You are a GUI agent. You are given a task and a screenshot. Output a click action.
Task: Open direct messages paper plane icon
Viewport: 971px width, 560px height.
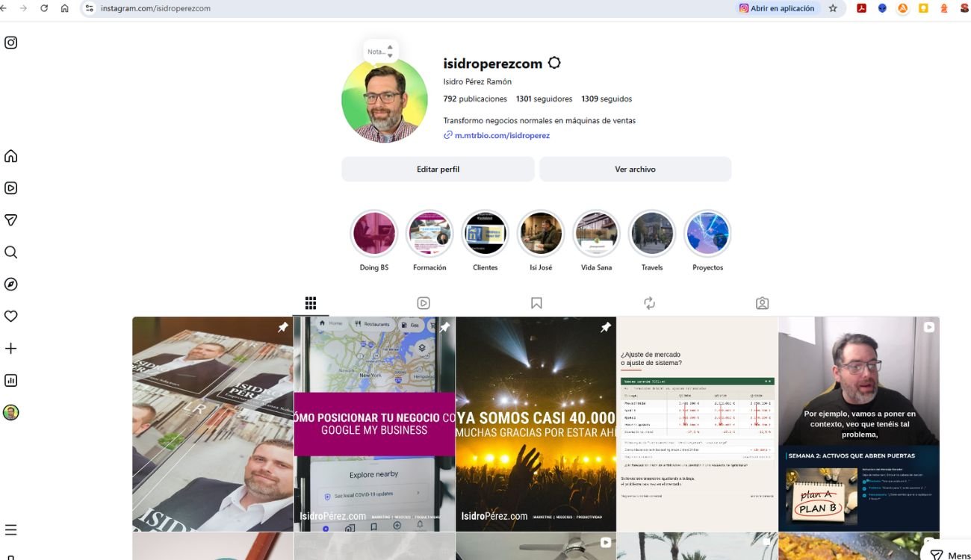point(11,220)
